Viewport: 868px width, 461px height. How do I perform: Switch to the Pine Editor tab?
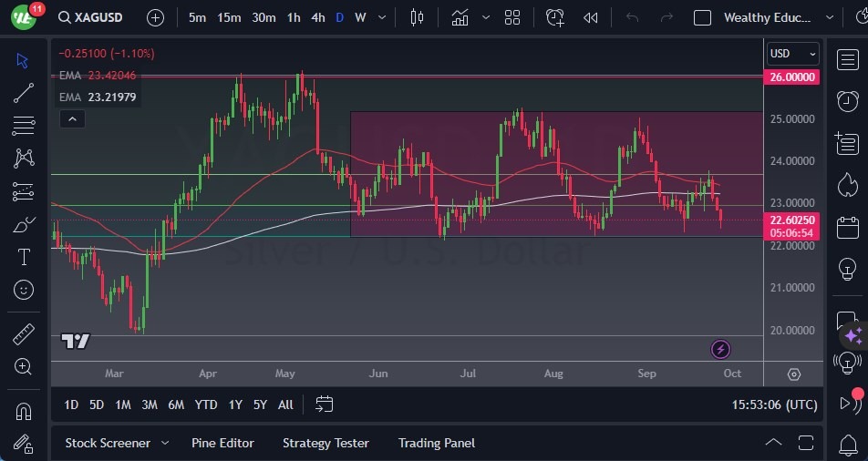222,443
